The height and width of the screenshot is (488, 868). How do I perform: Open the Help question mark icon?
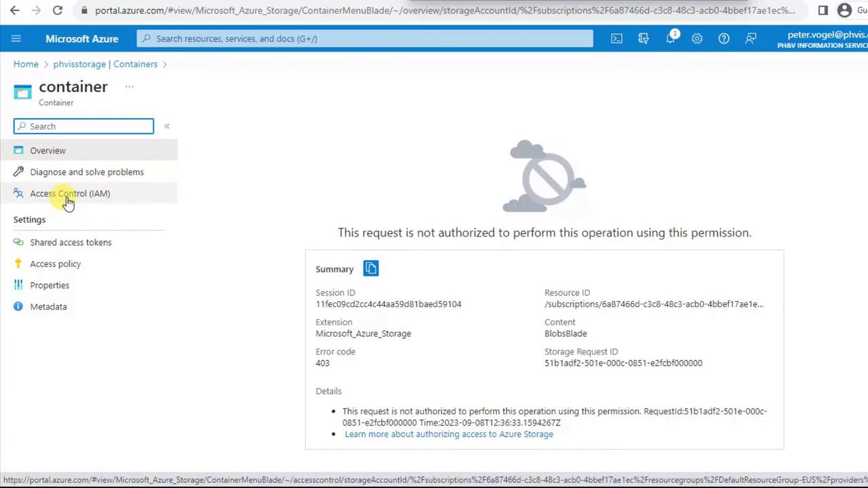point(724,39)
